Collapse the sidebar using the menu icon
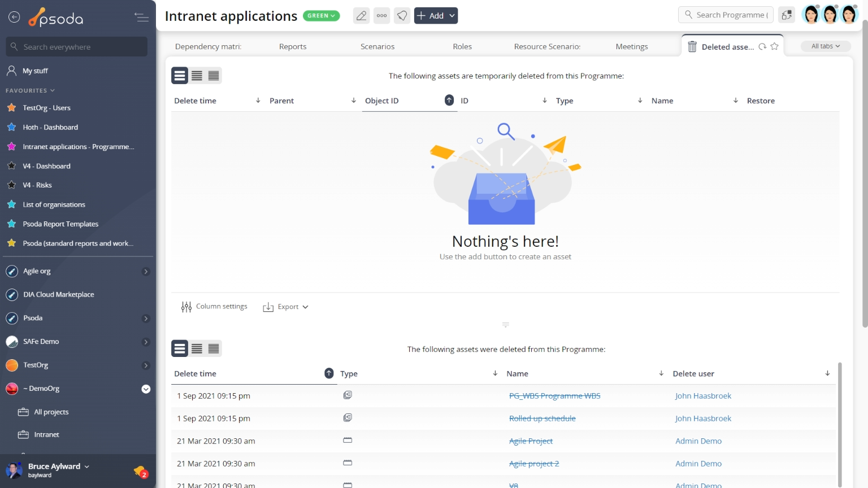The width and height of the screenshot is (868, 488). (141, 18)
